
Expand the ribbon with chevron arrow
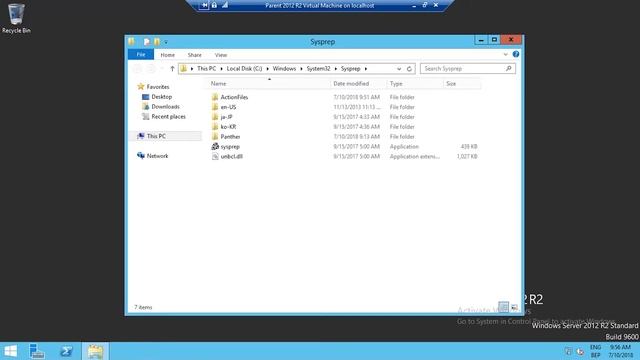click(x=506, y=54)
